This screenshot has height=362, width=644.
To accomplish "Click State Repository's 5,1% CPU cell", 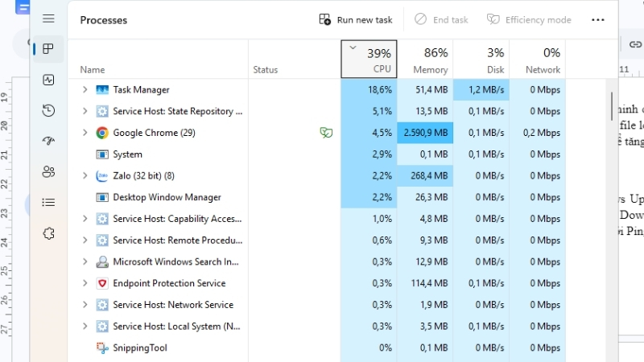I will (x=369, y=111).
